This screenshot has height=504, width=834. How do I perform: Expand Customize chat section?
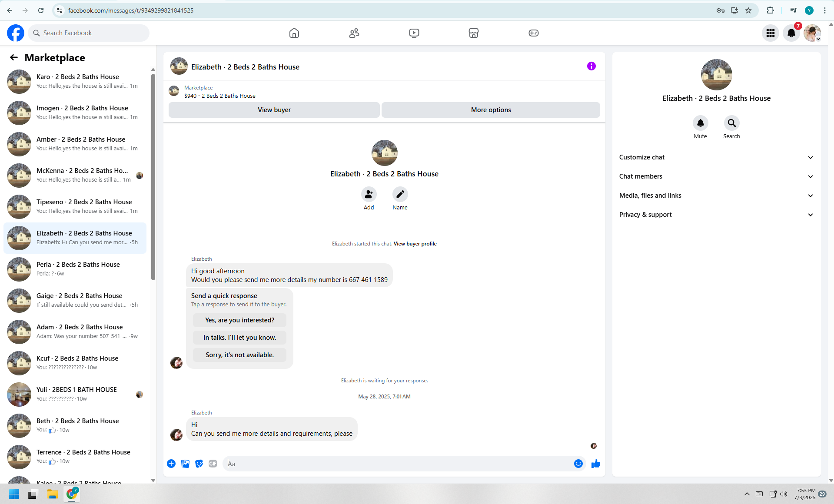click(716, 157)
